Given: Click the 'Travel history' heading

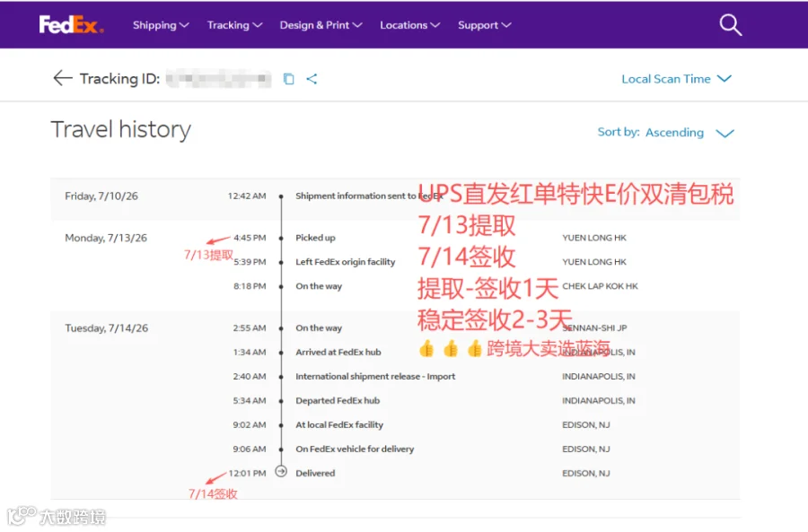Looking at the screenshot, I should 120,129.
